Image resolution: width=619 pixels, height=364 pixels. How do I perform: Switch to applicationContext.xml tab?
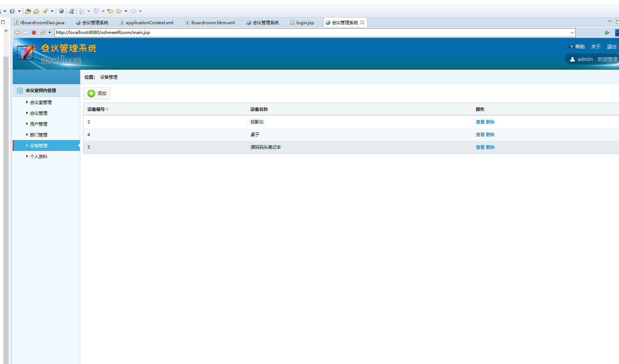pos(149,23)
